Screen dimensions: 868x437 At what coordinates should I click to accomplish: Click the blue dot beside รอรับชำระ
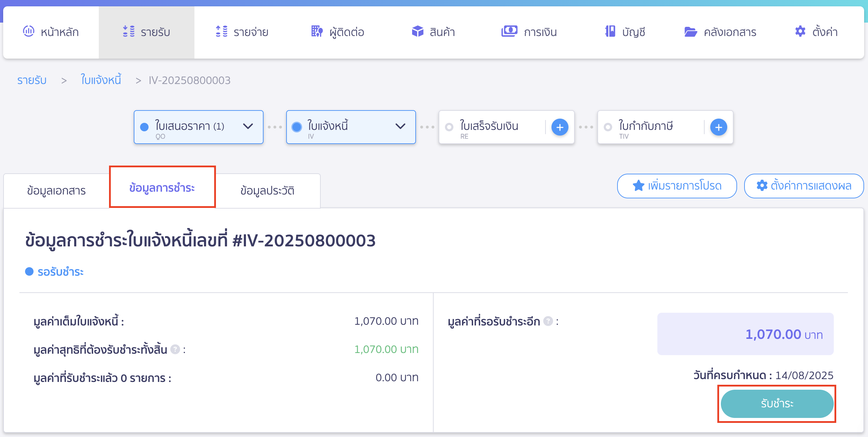point(29,271)
